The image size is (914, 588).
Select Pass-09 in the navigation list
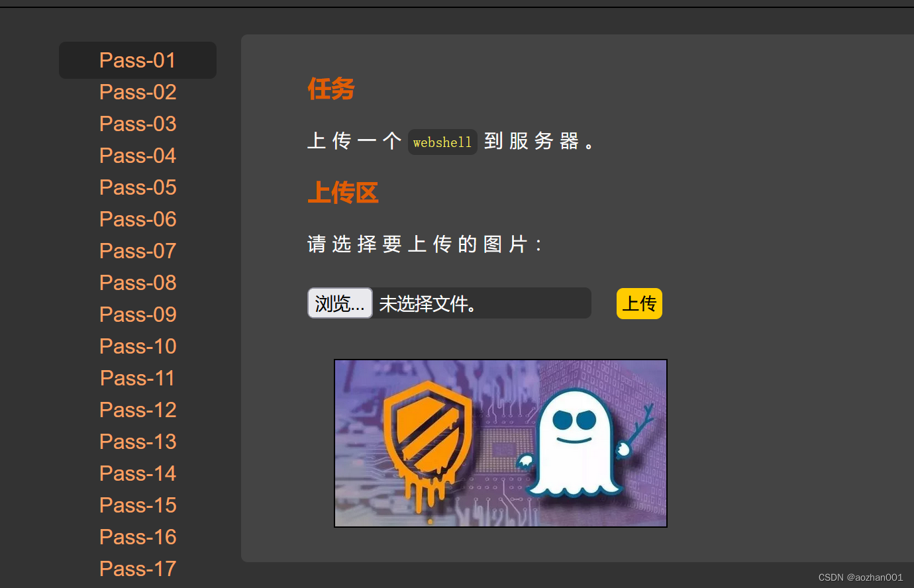pyautogui.click(x=137, y=315)
